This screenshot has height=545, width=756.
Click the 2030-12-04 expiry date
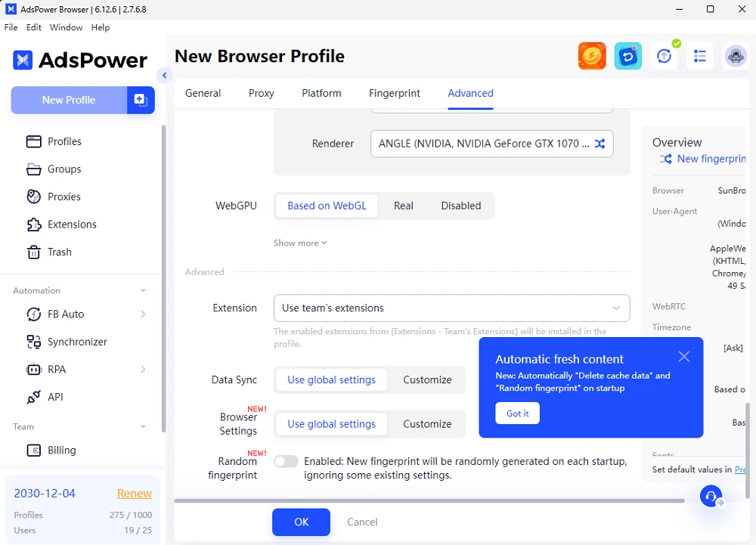point(45,494)
